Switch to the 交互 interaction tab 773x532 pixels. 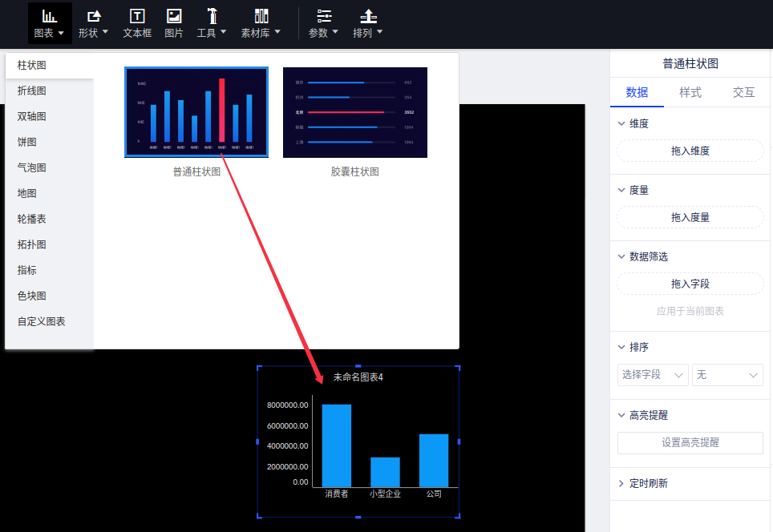[x=743, y=92]
